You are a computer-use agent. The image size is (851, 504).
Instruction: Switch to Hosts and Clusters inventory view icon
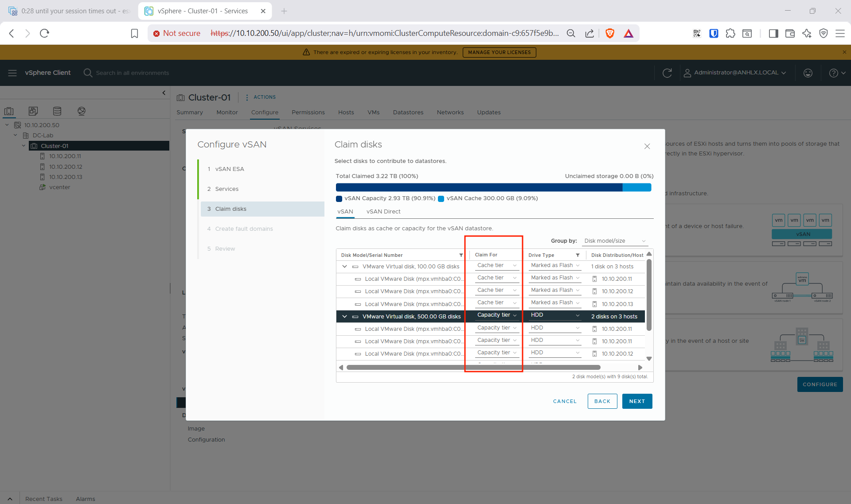9,111
